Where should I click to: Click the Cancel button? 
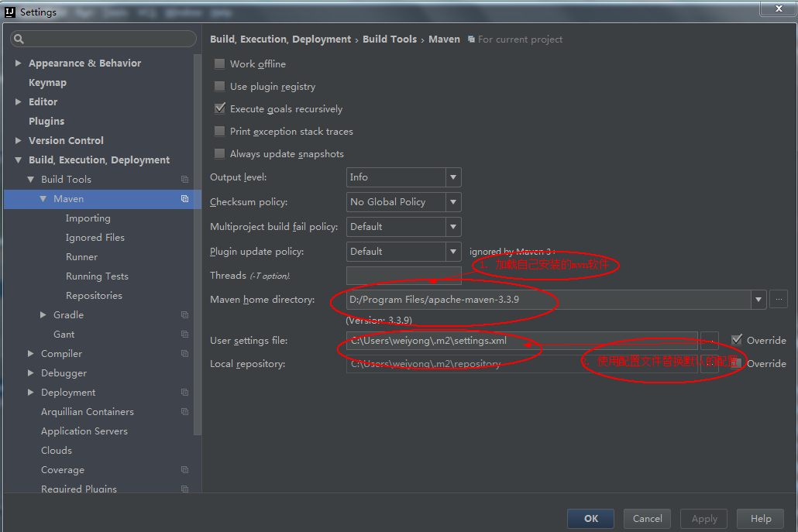pyautogui.click(x=647, y=519)
